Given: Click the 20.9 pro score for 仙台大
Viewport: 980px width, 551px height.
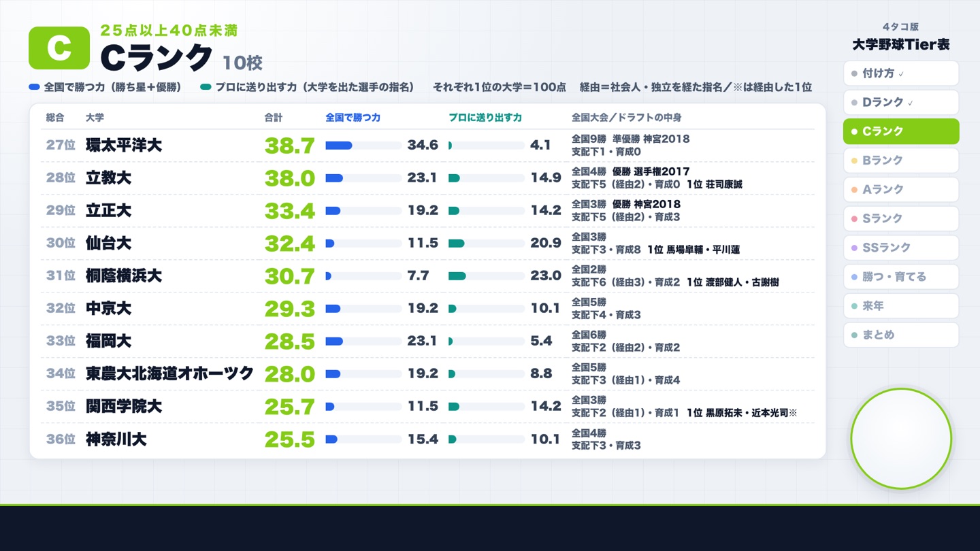Looking at the screenshot, I should tap(546, 244).
